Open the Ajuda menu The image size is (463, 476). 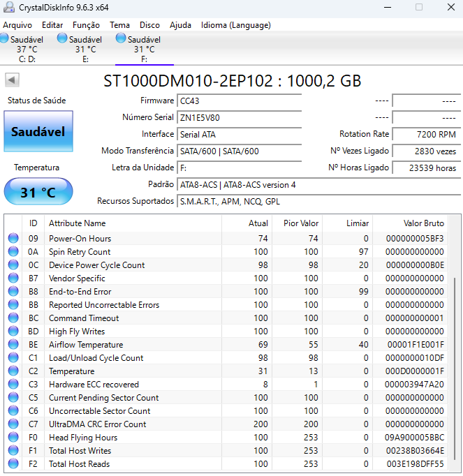click(180, 25)
